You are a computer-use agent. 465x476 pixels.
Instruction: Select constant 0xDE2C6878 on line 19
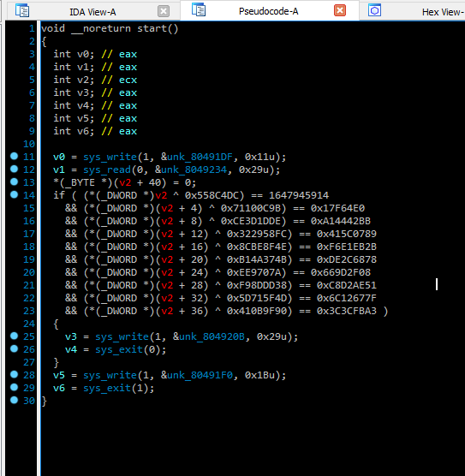(347, 259)
